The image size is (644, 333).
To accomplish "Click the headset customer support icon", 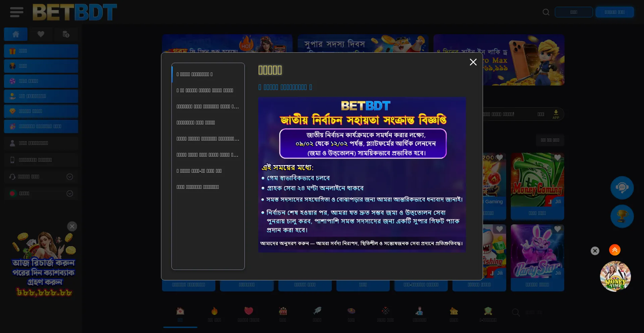I will coord(12,177).
